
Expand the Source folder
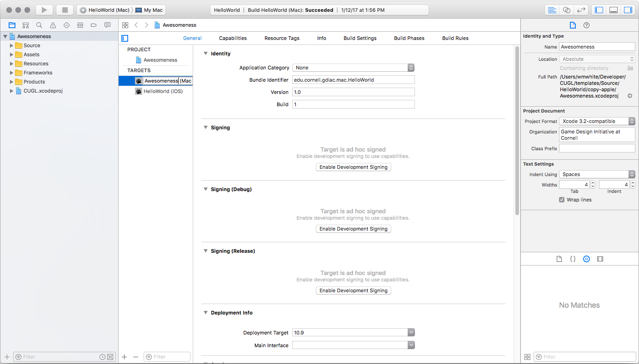[12, 45]
